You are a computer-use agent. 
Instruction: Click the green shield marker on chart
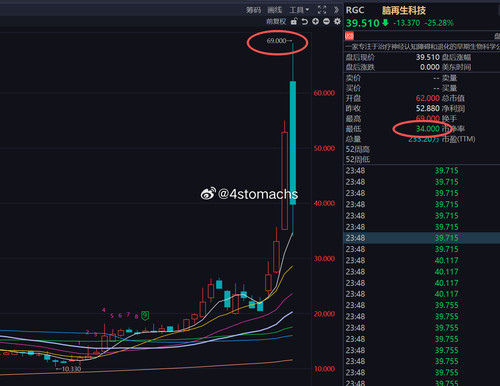pyautogui.click(x=145, y=315)
